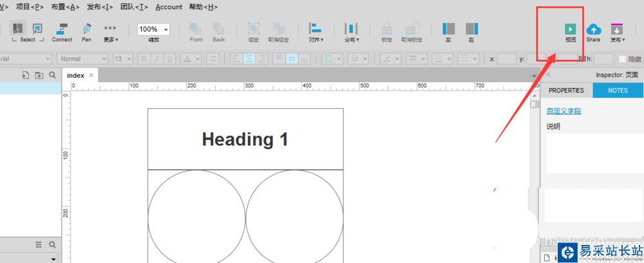This screenshot has width=644, height=263.
Task: Open the Normal font style dropdown
Action: [82, 59]
